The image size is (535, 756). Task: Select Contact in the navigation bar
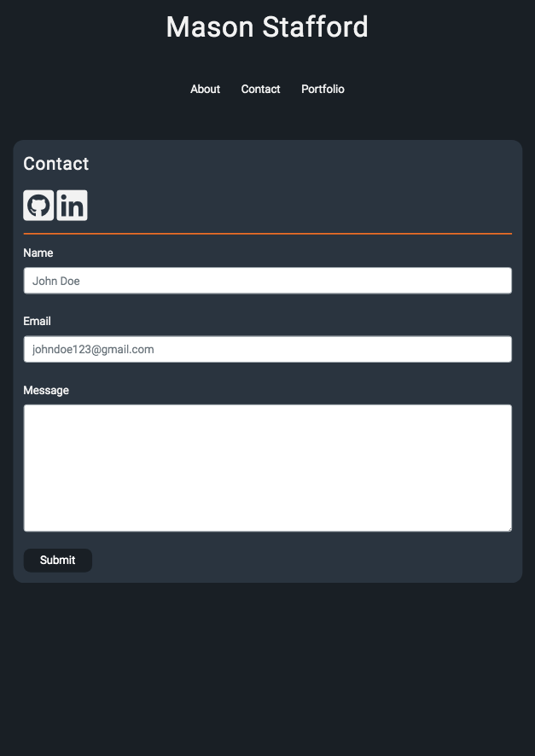260,89
